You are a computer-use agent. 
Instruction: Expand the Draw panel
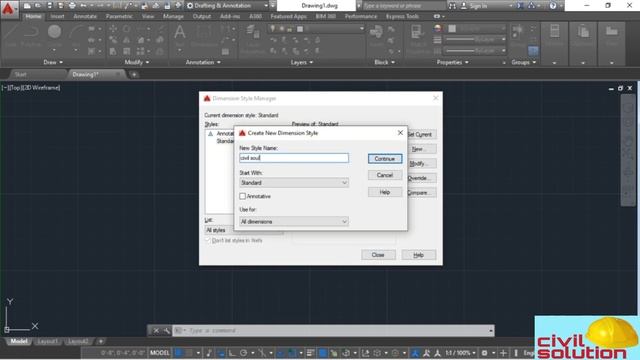(53, 62)
